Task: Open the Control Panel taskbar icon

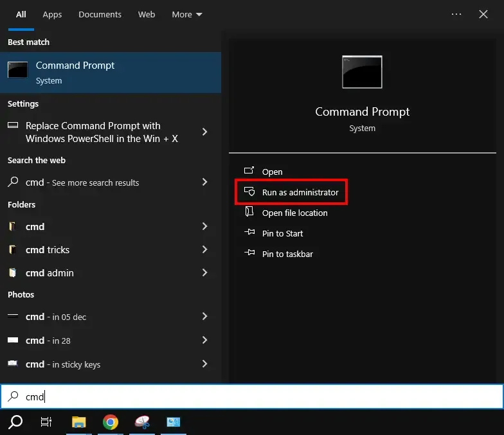Action: [174, 422]
